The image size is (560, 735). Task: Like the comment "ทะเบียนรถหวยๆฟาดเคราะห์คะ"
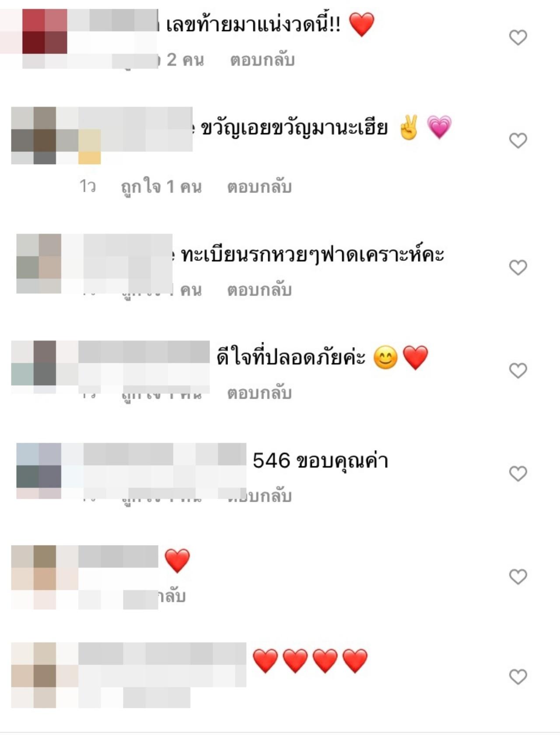pos(518,267)
